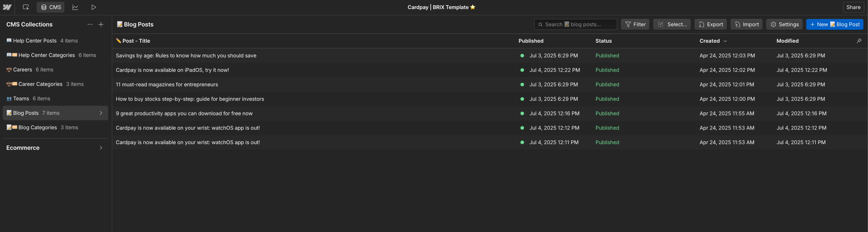Open CMS Collections more options menu

tap(90, 24)
